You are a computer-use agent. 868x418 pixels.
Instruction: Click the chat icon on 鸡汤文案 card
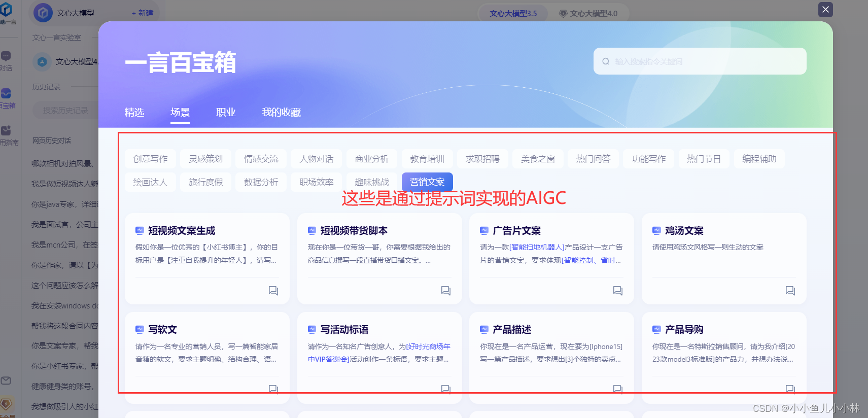pyautogui.click(x=790, y=291)
